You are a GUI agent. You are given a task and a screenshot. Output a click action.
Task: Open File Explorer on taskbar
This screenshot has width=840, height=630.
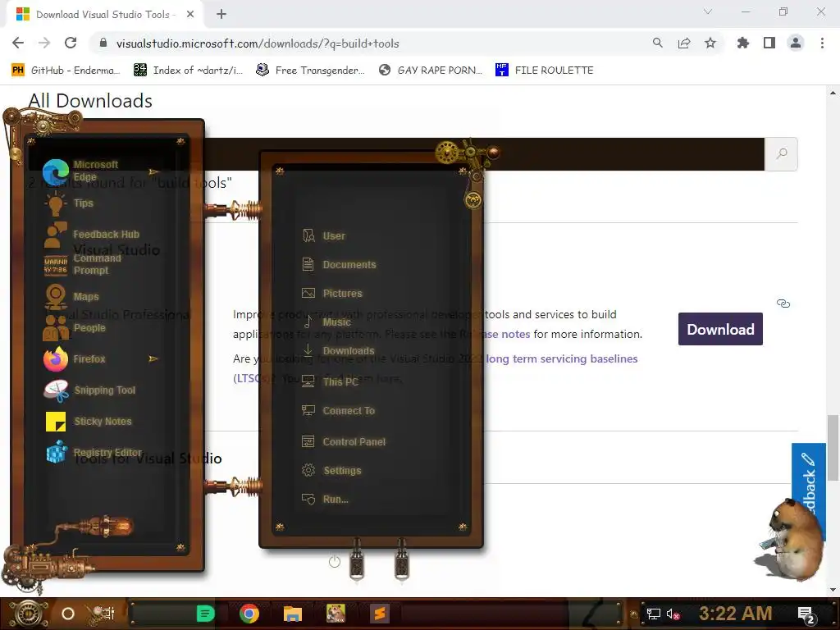point(293,614)
